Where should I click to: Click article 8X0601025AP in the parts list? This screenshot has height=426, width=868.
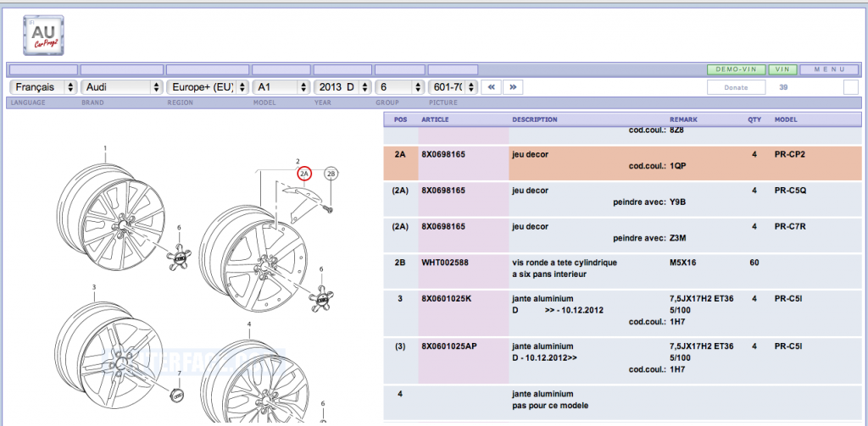pos(449,346)
